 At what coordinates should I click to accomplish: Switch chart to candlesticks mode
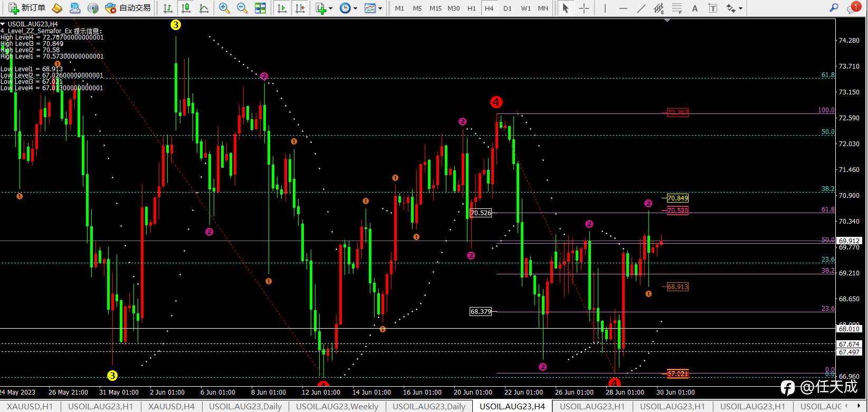pos(186,8)
